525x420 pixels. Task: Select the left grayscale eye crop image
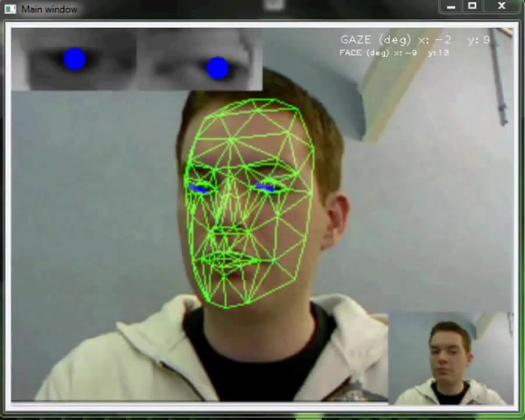point(73,60)
